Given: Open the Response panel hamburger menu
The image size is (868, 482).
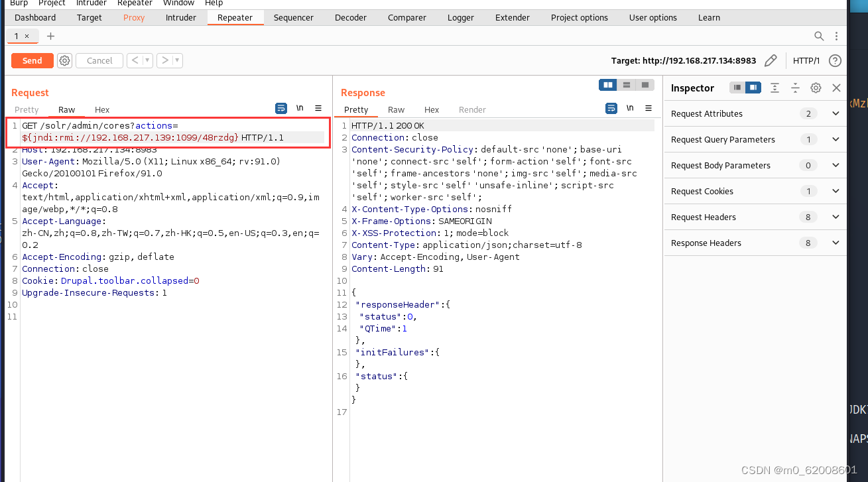Looking at the screenshot, I should tap(649, 107).
